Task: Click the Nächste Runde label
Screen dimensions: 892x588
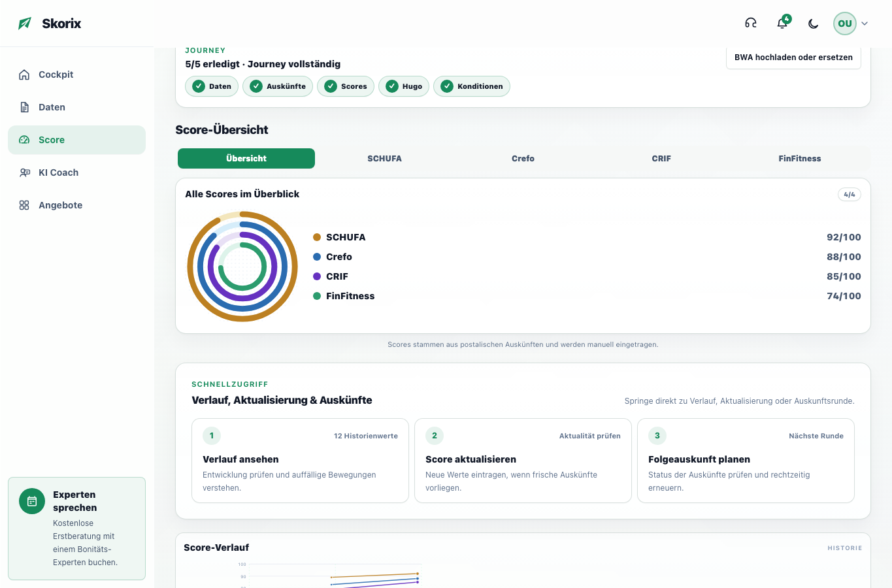Action: (816, 436)
